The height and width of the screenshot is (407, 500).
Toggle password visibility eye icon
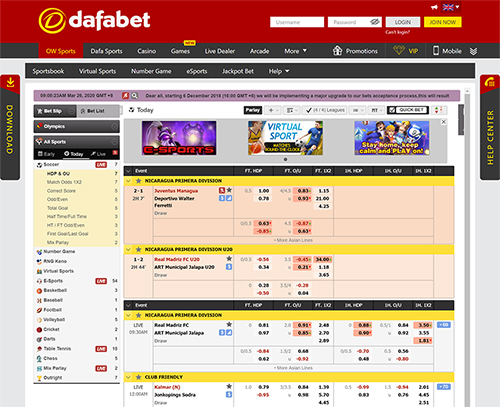[375, 22]
